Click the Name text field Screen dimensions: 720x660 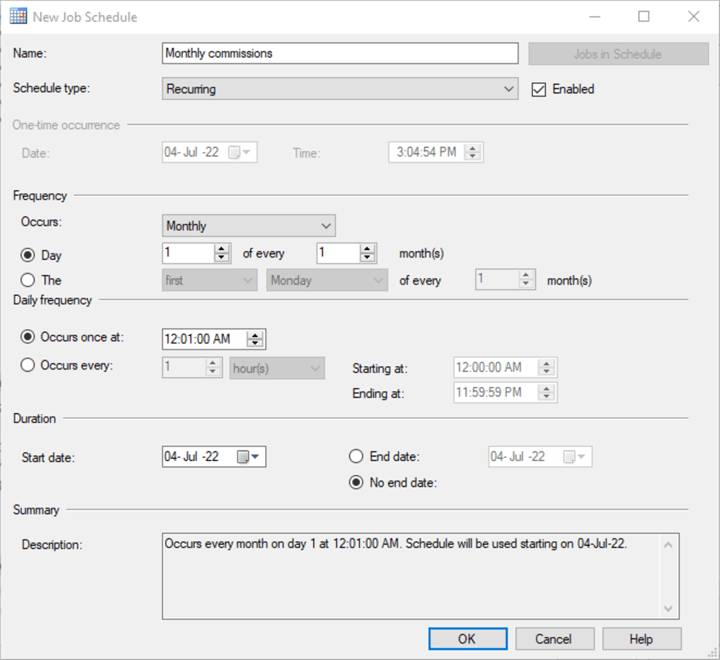(x=340, y=53)
